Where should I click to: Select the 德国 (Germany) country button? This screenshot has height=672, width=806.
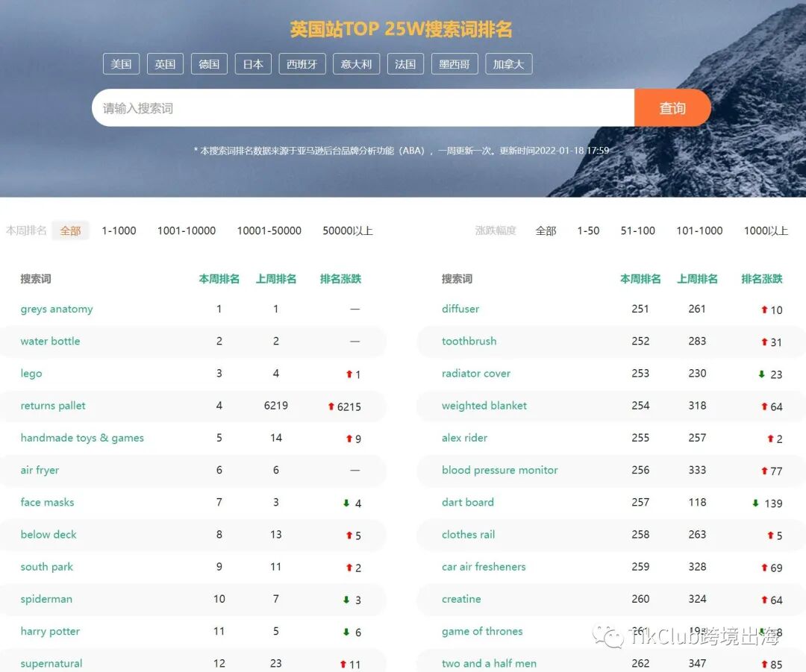coord(209,63)
